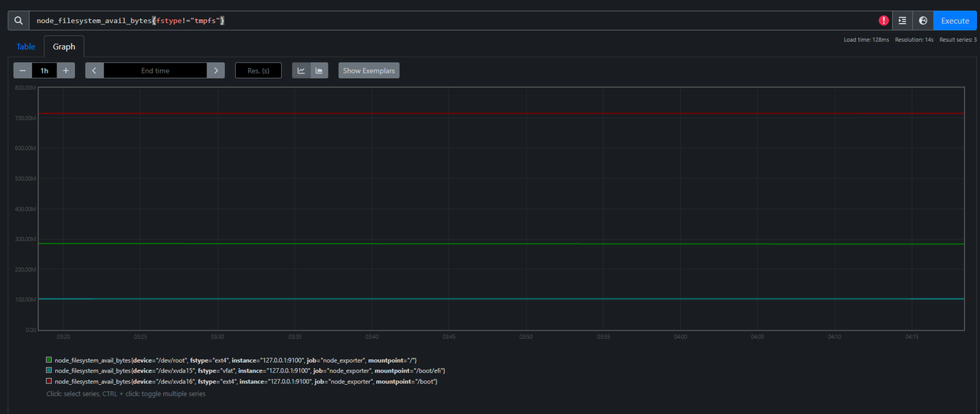Click the format expression icon
980x414 pixels.
click(903, 21)
